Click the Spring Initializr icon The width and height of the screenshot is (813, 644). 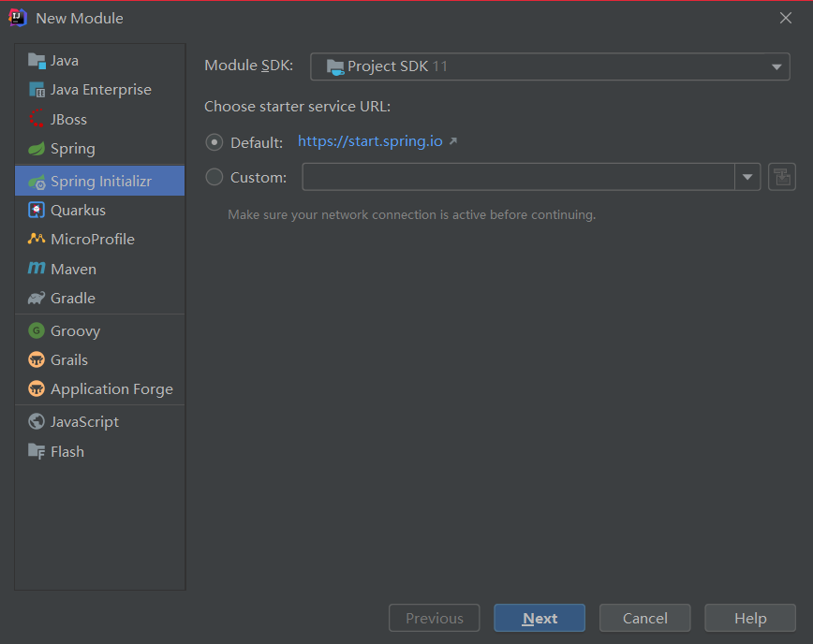37,182
